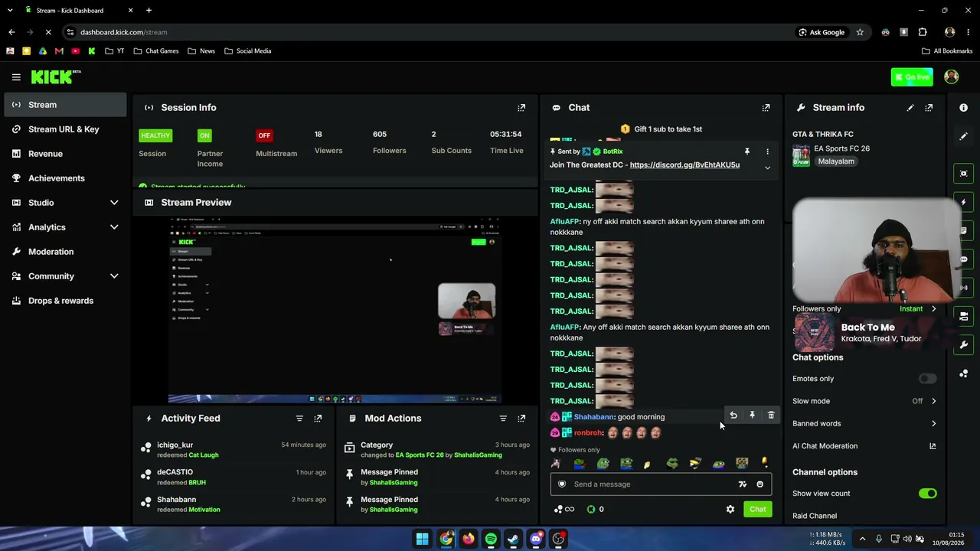This screenshot has width=980, height=551.
Task: Click Ask Google in address bar
Action: pos(822,32)
